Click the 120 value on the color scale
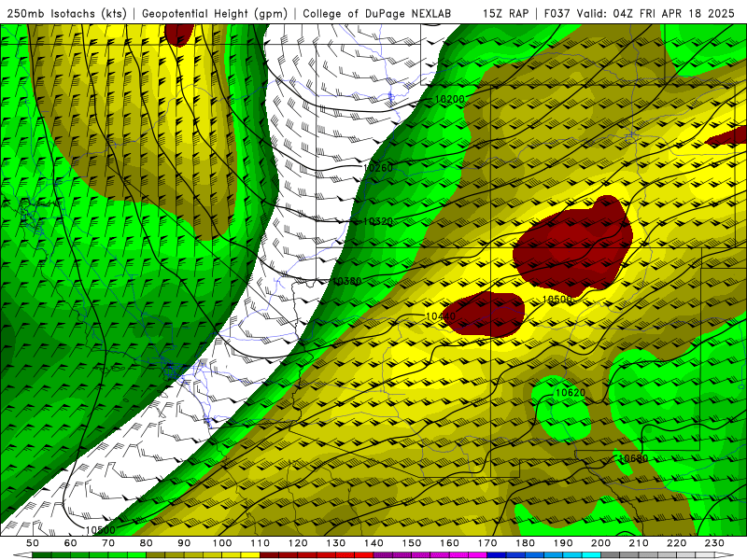The image size is (747, 560). (298, 543)
